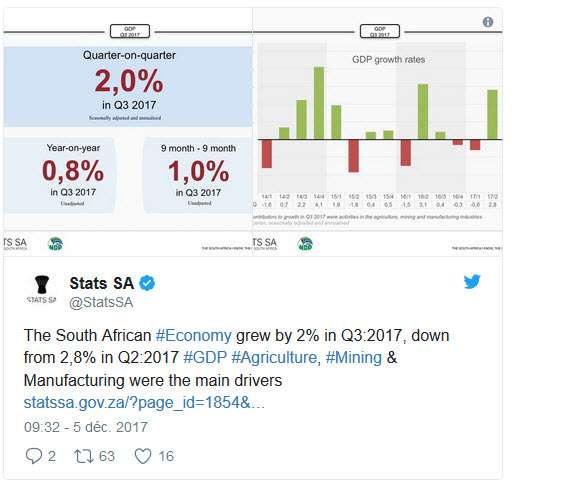Visit the statssa.gov.za page link
The width and height of the screenshot is (561, 481).
[x=144, y=403]
